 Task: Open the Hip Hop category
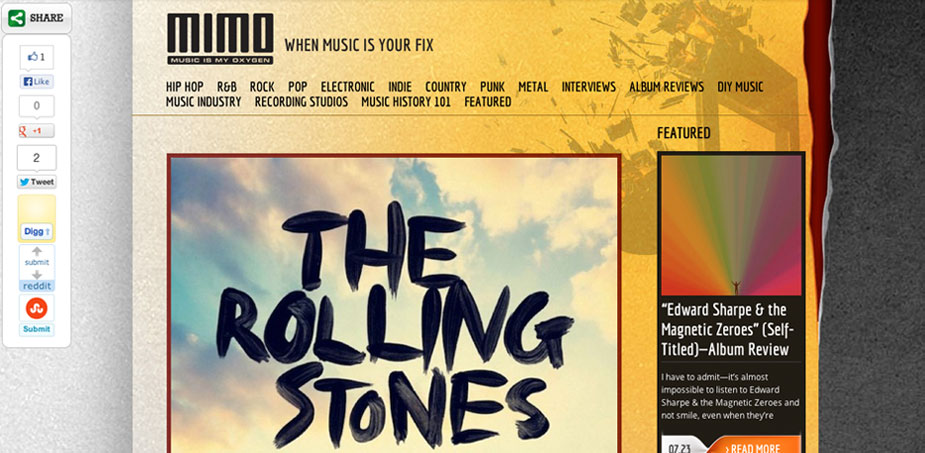(x=185, y=87)
